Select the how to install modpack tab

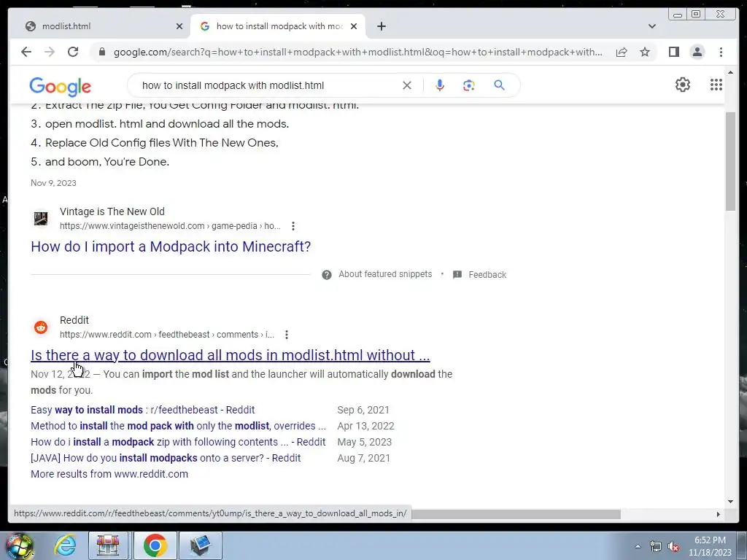point(278,26)
